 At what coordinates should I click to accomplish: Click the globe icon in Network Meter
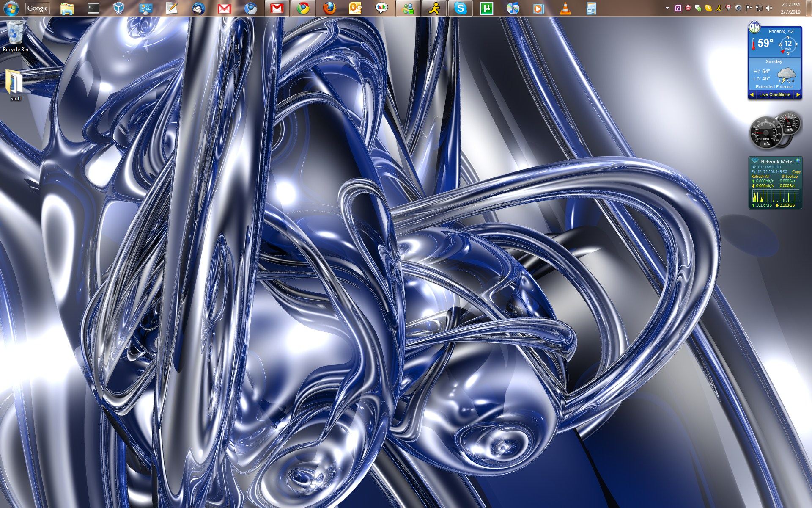click(798, 161)
